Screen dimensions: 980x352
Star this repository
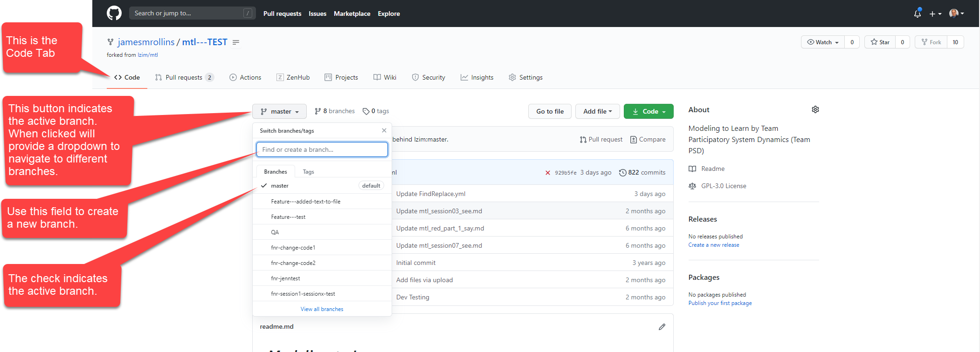[880, 42]
